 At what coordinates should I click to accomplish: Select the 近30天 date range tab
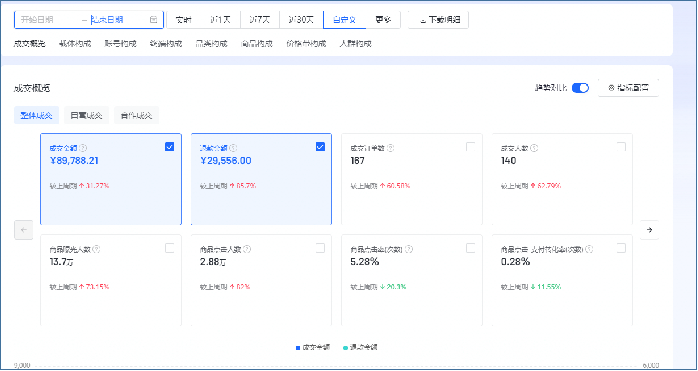[301, 20]
